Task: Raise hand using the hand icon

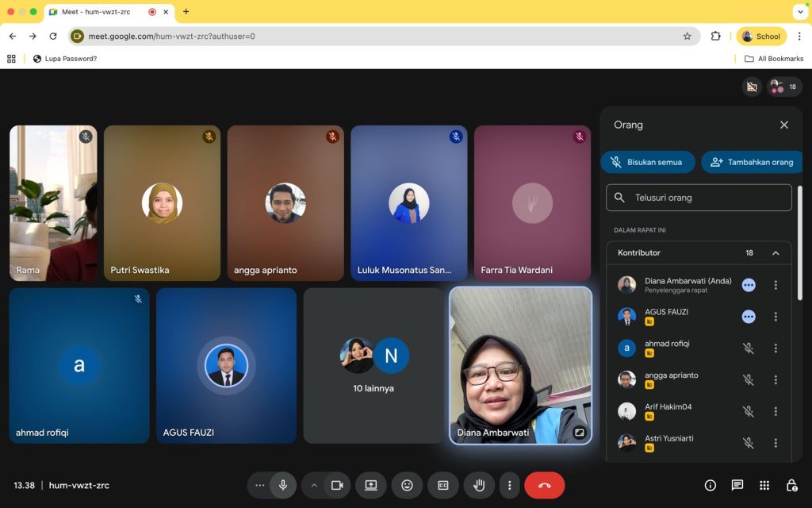Action: tap(479, 485)
